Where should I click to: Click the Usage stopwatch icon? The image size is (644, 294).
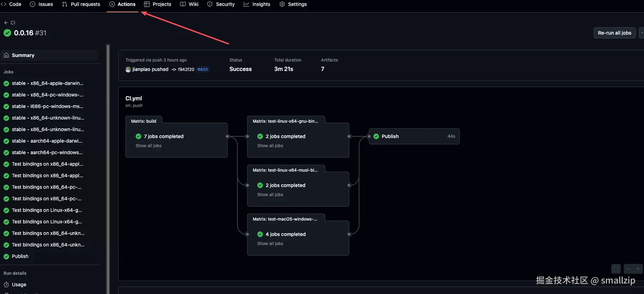[x=6, y=285]
